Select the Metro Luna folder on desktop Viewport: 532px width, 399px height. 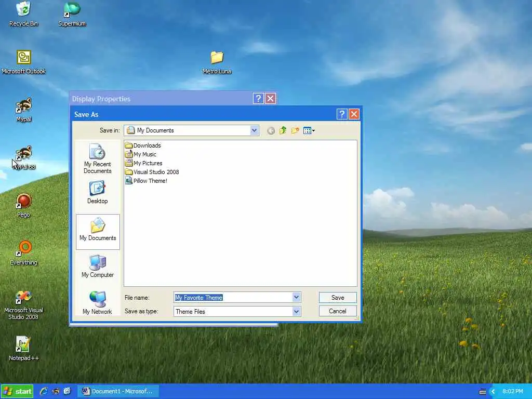click(x=217, y=62)
